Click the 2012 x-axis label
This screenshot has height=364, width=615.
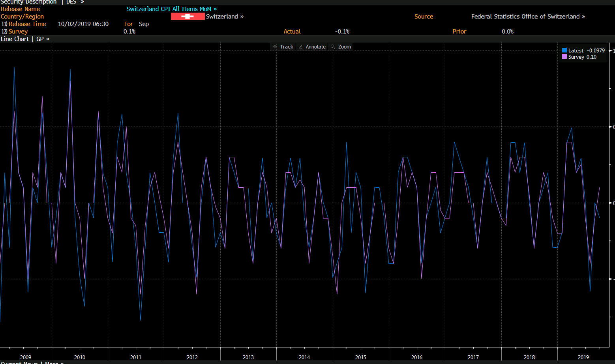(x=192, y=357)
